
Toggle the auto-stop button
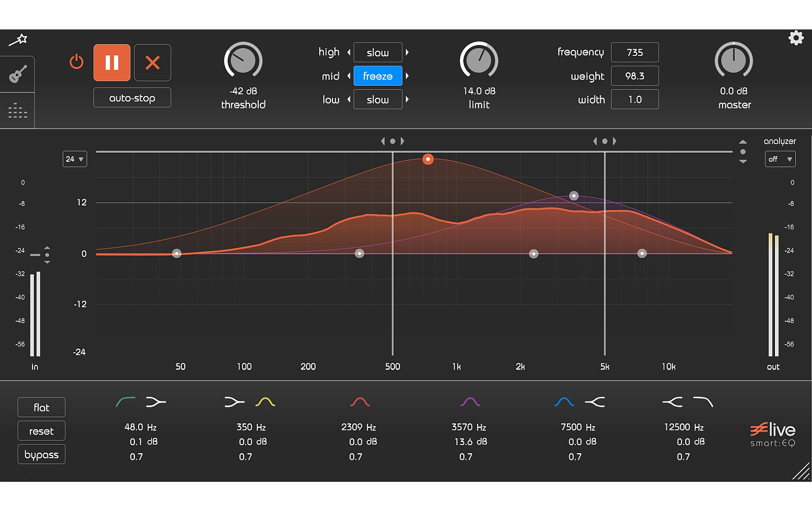[x=132, y=98]
